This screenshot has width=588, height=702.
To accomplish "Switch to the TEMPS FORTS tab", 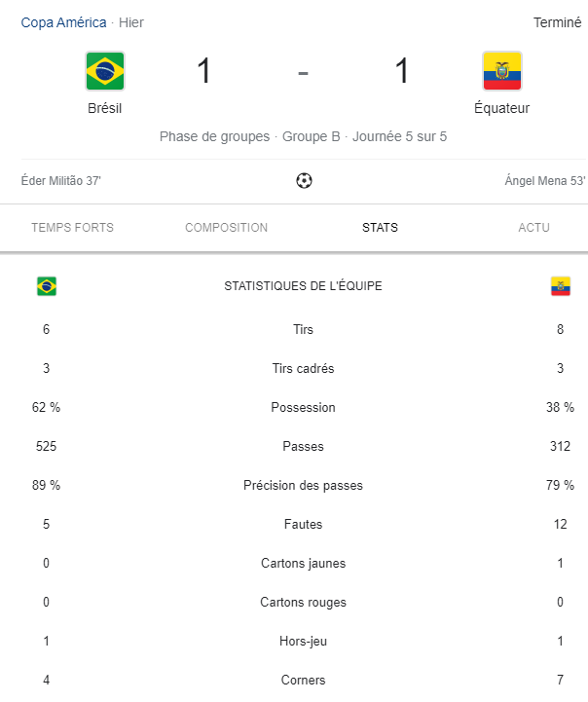I will coord(72,228).
